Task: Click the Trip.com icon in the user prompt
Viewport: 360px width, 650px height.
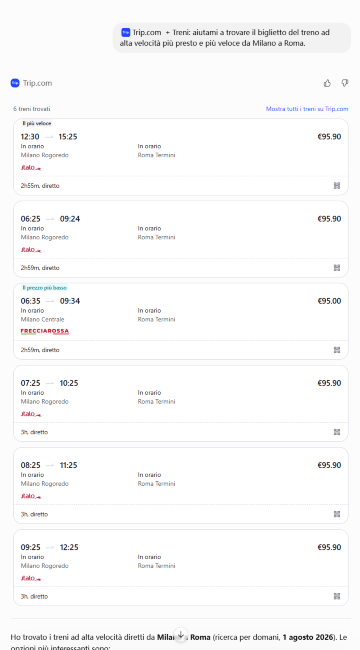Action: [x=126, y=32]
